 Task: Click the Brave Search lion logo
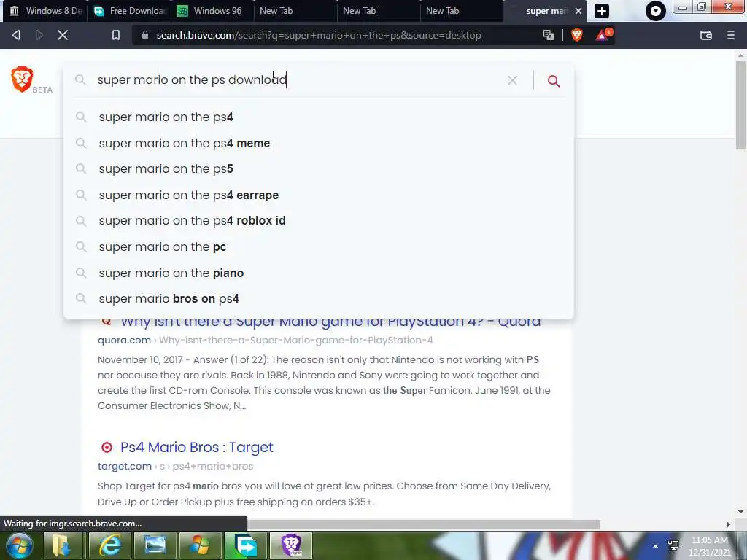[22, 79]
